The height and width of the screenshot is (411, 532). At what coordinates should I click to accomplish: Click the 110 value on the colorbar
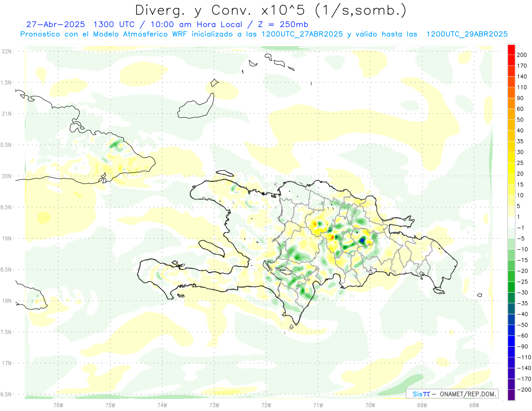(522, 87)
